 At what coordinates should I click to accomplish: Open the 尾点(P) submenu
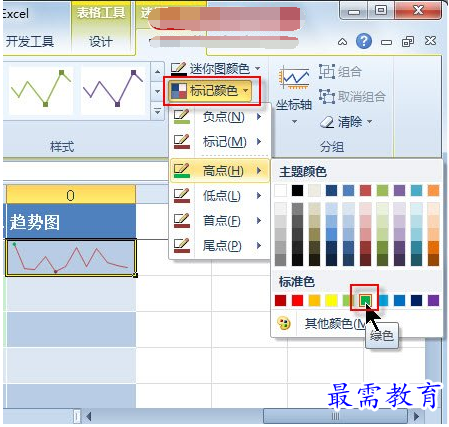[220, 246]
